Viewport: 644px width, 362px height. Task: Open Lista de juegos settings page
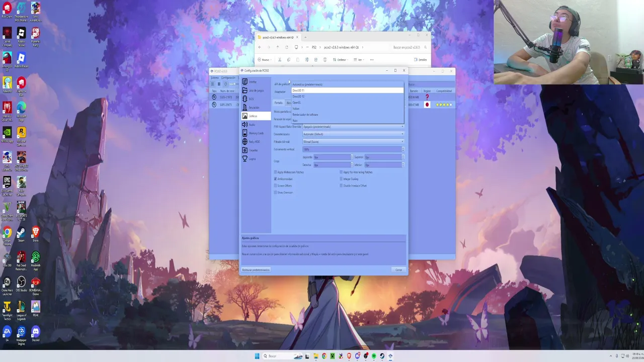coord(256,90)
